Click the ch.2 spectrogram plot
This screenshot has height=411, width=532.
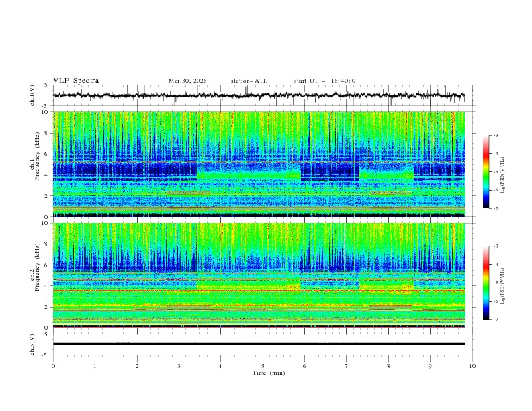259,275
